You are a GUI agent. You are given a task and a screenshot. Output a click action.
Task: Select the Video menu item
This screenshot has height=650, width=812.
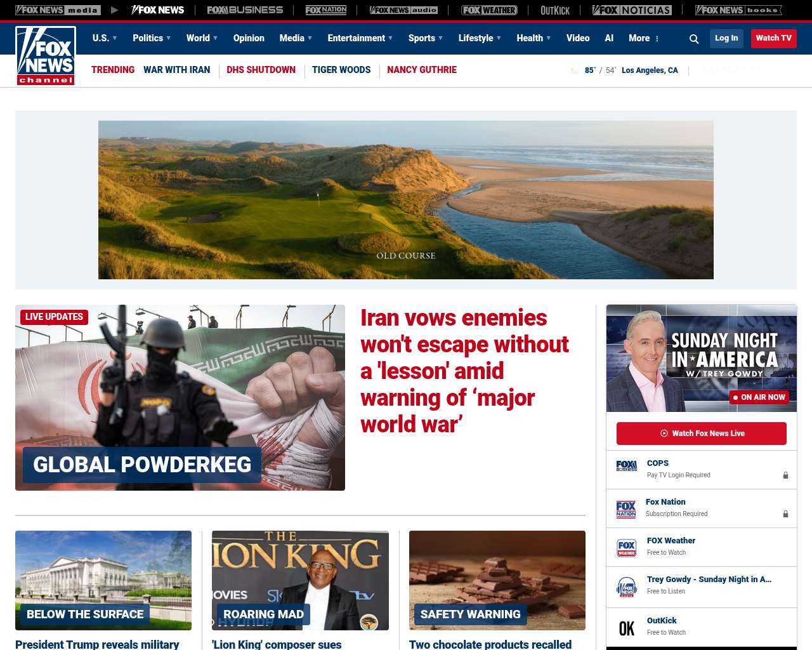point(578,38)
